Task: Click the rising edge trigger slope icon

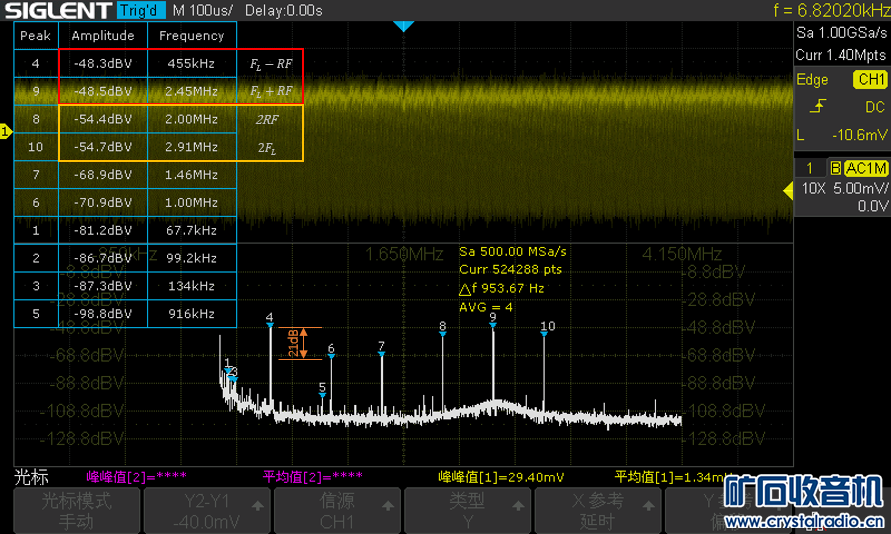Action: 818,106
